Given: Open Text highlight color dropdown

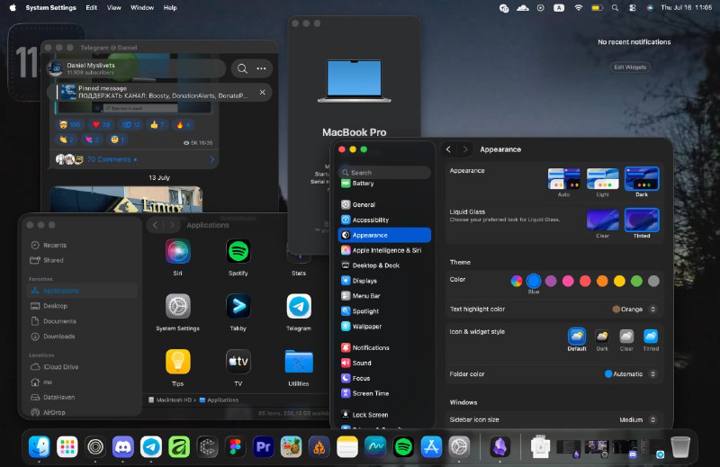Looking at the screenshot, I should click(x=634, y=309).
